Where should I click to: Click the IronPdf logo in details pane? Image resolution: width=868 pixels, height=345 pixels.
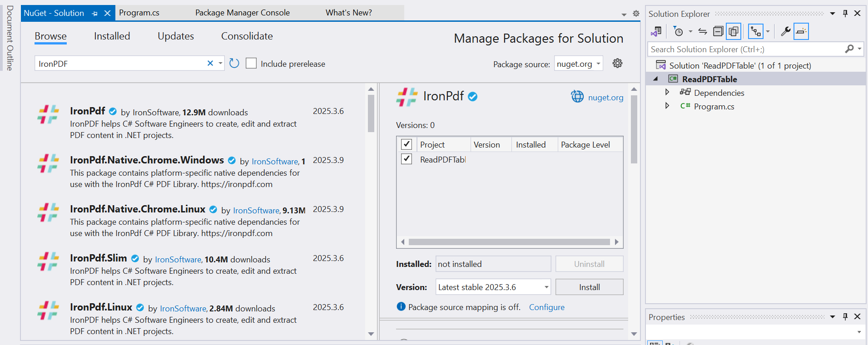[407, 97]
